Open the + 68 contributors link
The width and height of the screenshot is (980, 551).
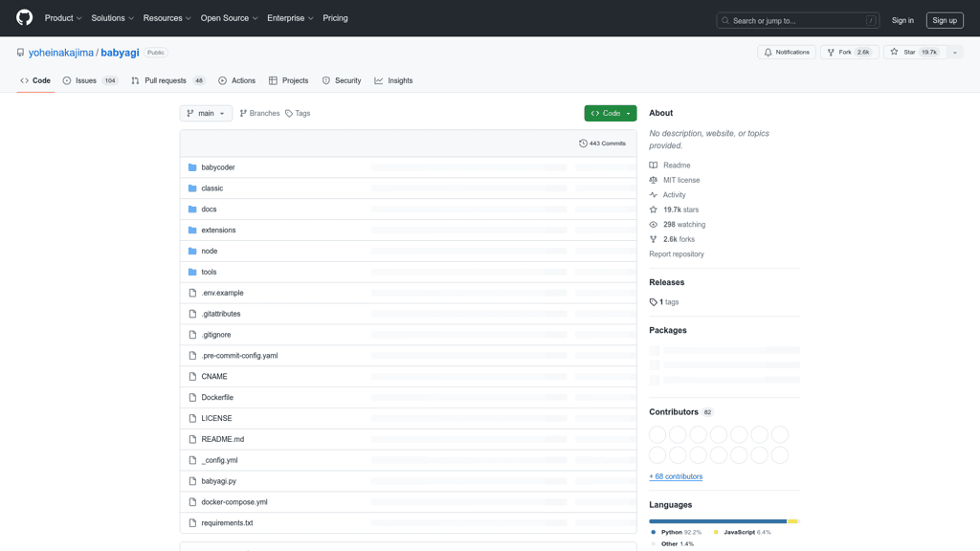(x=676, y=476)
